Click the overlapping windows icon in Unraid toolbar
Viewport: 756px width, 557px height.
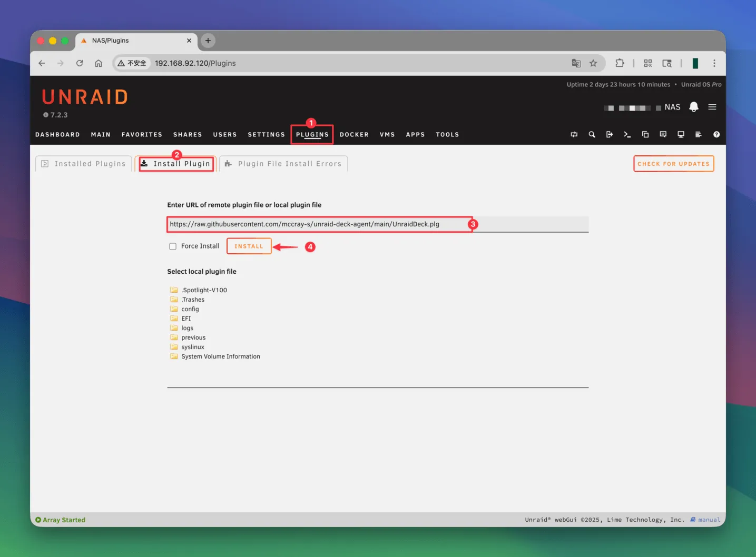click(x=645, y=135)
